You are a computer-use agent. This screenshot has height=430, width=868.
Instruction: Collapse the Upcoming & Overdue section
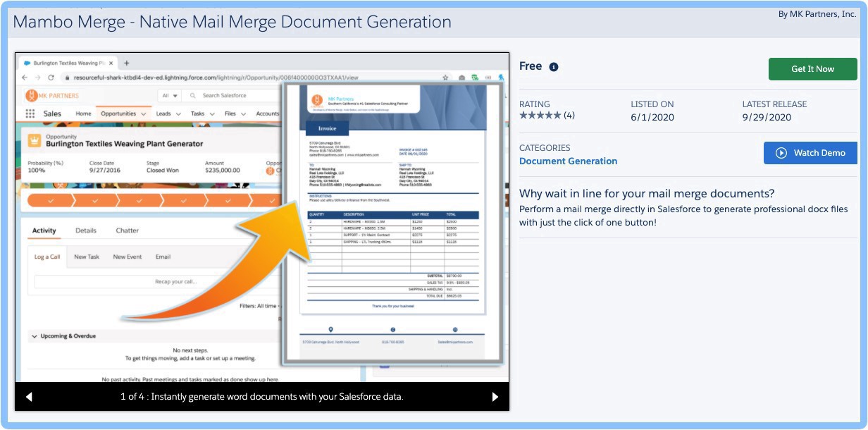pyautogui.click(x=35, y=336)
